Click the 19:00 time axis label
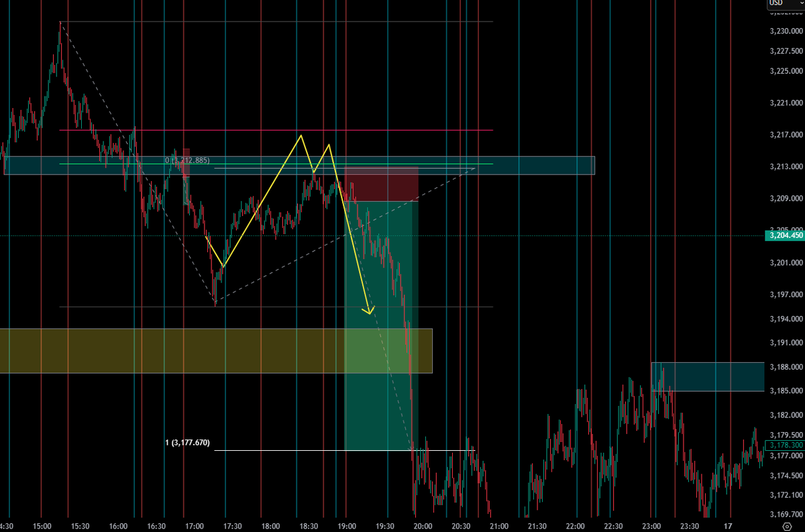The image size is (805, 532). tap(347, 526)
